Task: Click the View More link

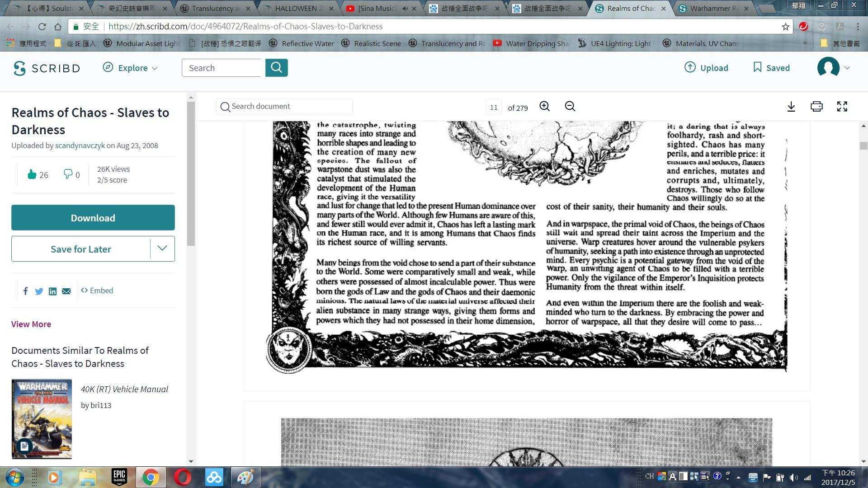Action: tap(31, 324)
